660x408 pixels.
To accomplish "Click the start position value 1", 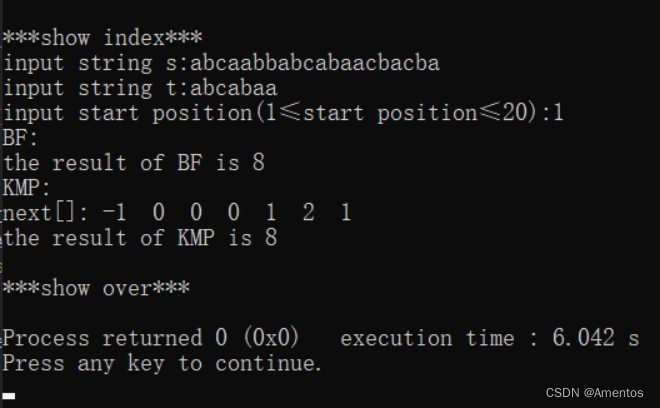I will [558, 113].
